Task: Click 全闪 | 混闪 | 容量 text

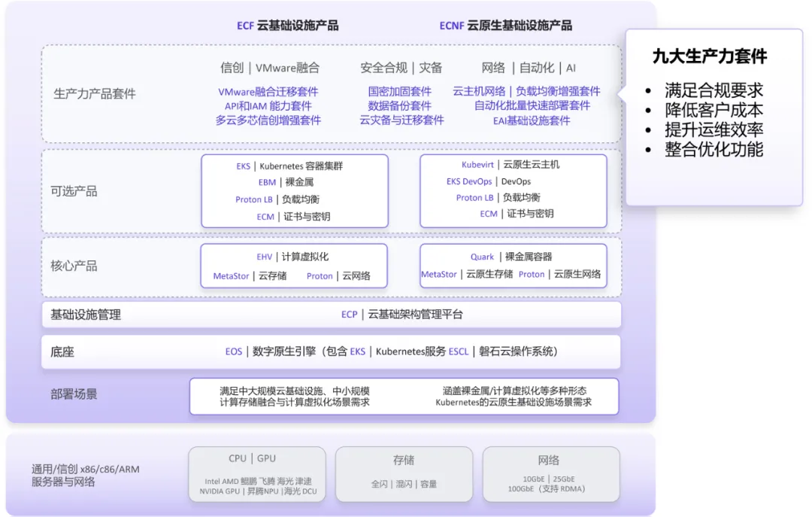Action: point(404,484)
